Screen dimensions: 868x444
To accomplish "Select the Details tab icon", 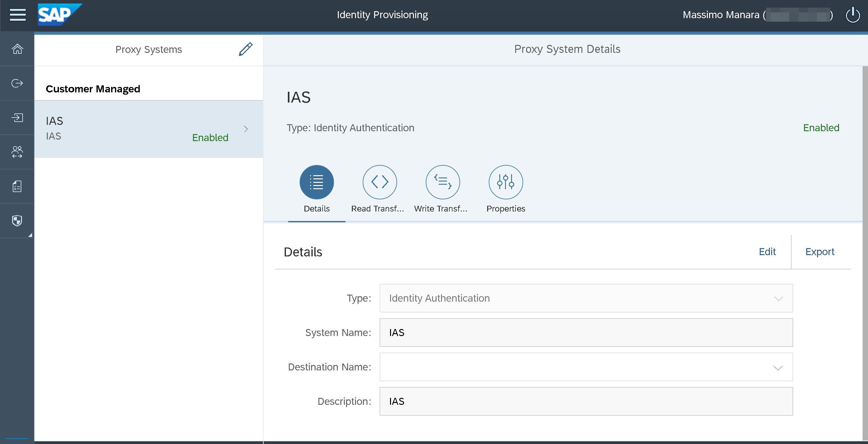I will tap(317, 182).
